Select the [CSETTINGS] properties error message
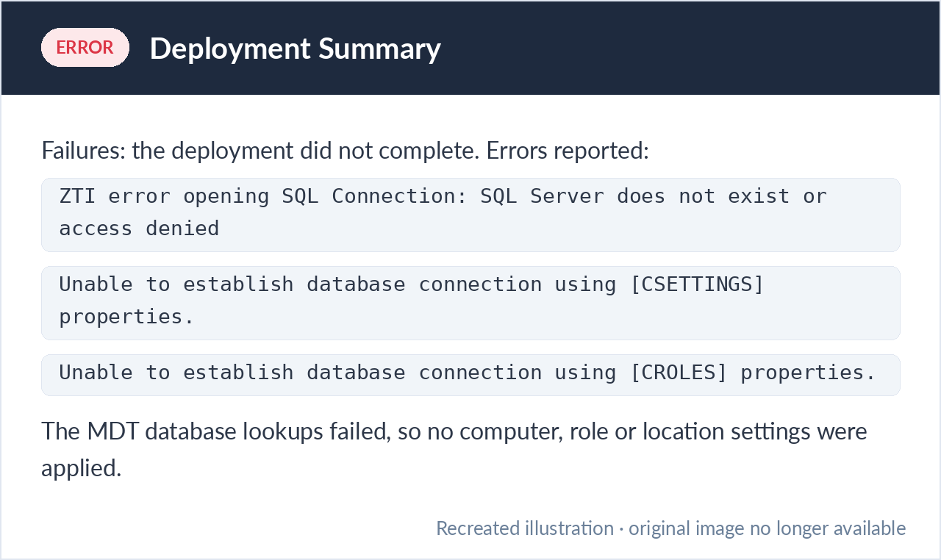The width and height of the screenshot is (941, 560). (x=470, y=303)
